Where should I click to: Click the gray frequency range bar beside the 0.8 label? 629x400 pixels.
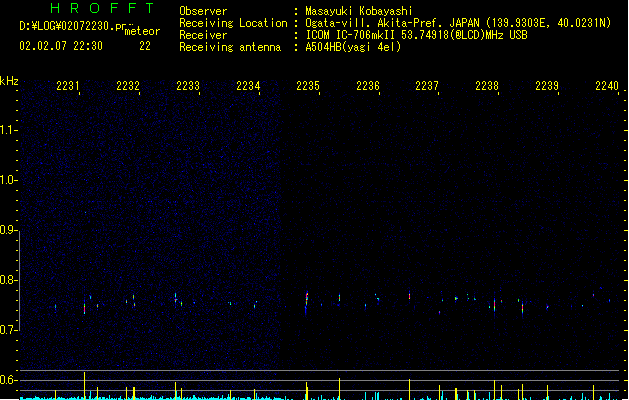(20, 281)
